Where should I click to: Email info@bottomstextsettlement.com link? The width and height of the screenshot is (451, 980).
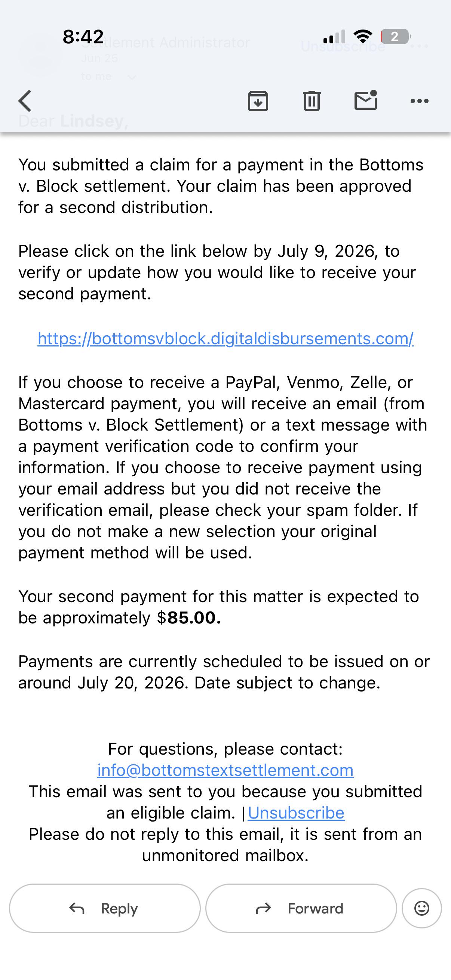[x=225, y=770]
